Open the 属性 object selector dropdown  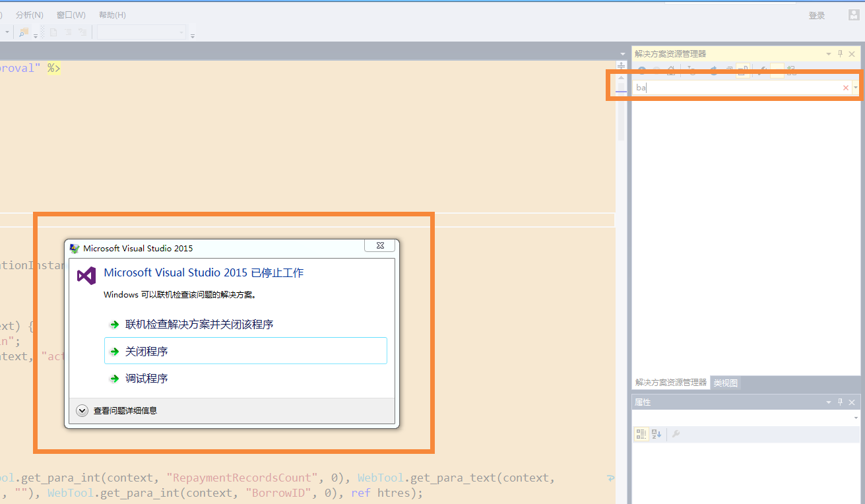[x=856, y=418]
